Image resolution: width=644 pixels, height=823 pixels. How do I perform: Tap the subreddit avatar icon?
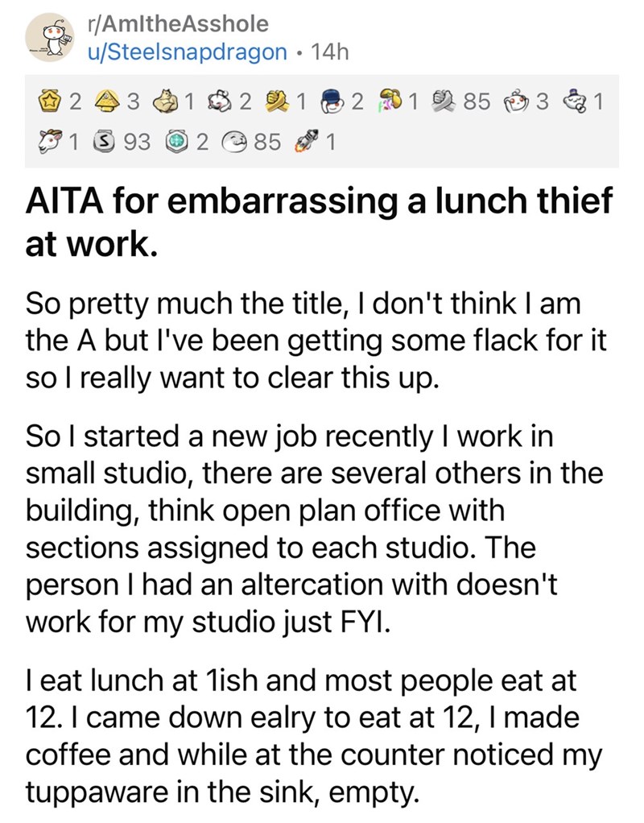click(52, 39)
